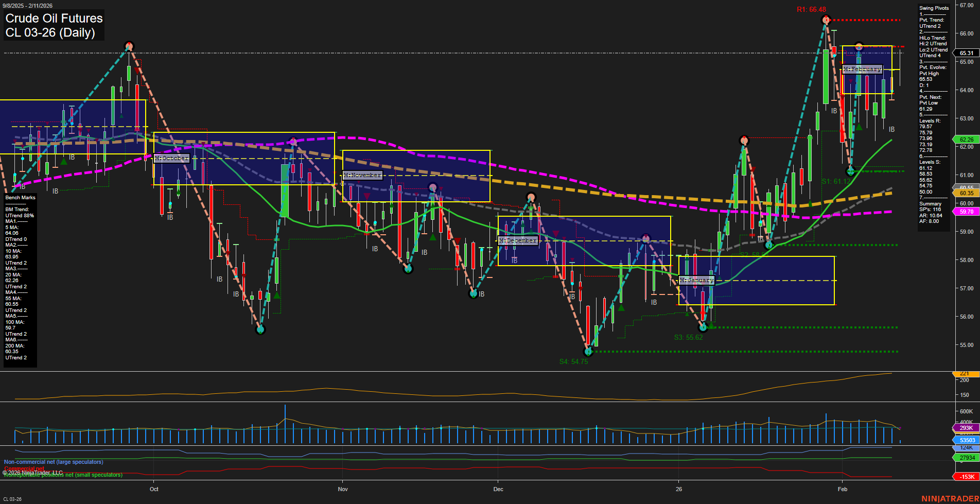
Task: Click the pivot circle marker above the M:February box
Action: (x=859, y=46)
